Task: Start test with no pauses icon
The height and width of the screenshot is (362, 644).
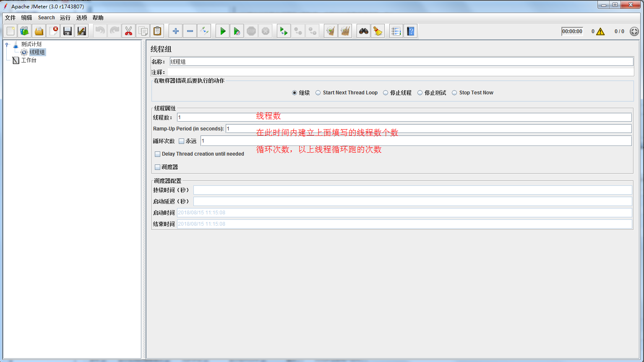Action: coord(237,31)
